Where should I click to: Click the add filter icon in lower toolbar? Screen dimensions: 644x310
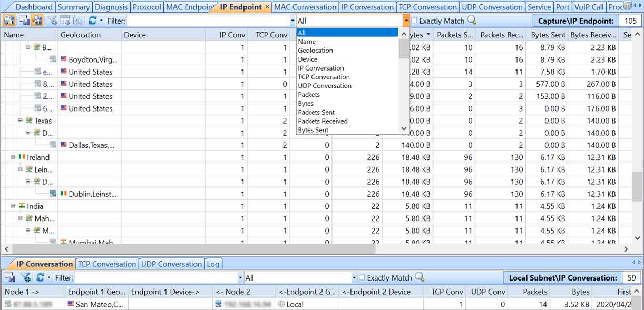[25, 277]
